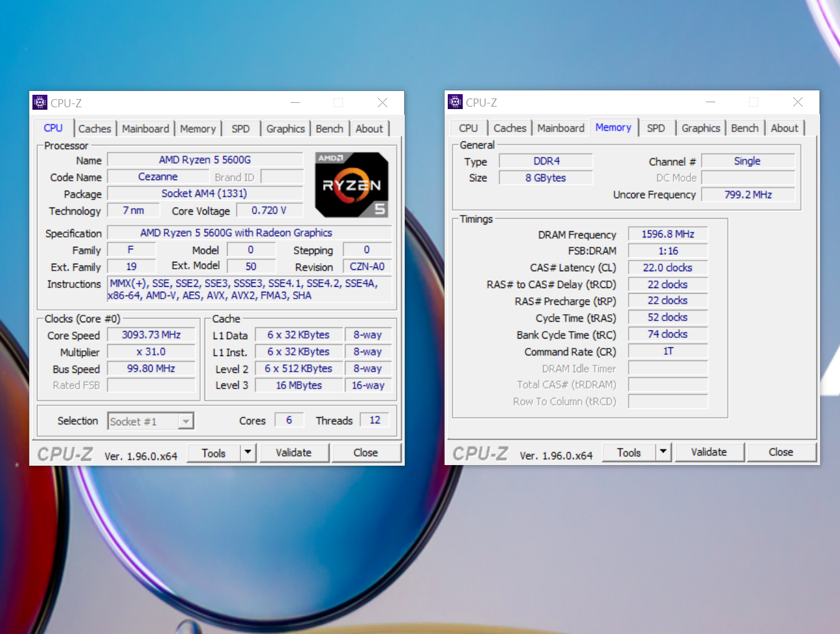Click the Level 2 cache value '6 x 512 KBytes'

(299, 369)
